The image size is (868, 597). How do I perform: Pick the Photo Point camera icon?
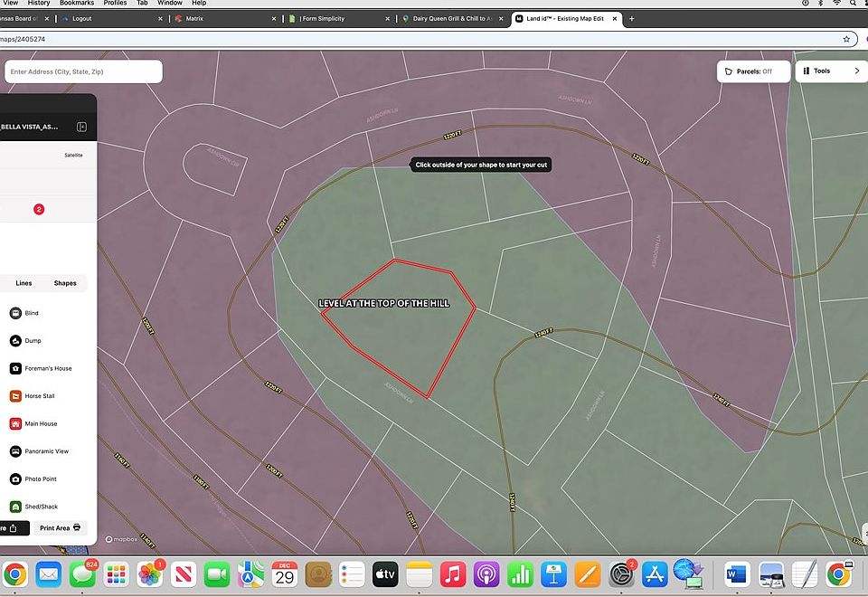[15, 479]
